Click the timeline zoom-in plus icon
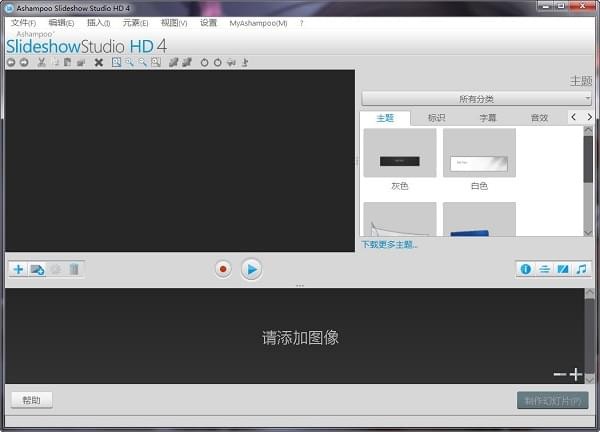 coord(576,374)
